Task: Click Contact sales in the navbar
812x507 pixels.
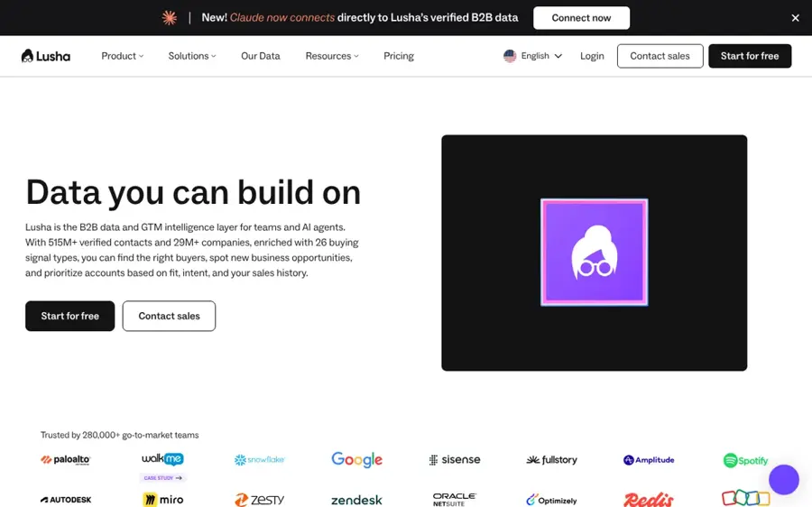Action: coord(660,56)
